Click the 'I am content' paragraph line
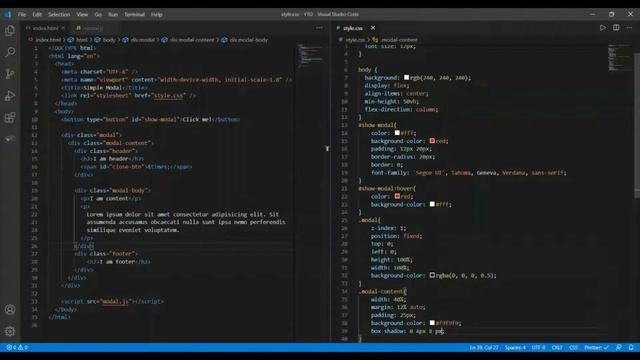 (110, 198)
